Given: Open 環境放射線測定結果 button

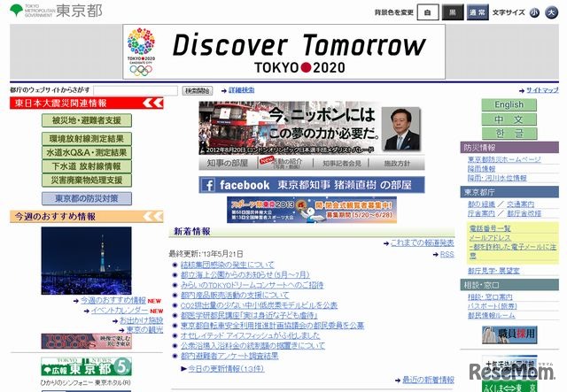Looking at the screenshot, I should click(x=87, y=139).
